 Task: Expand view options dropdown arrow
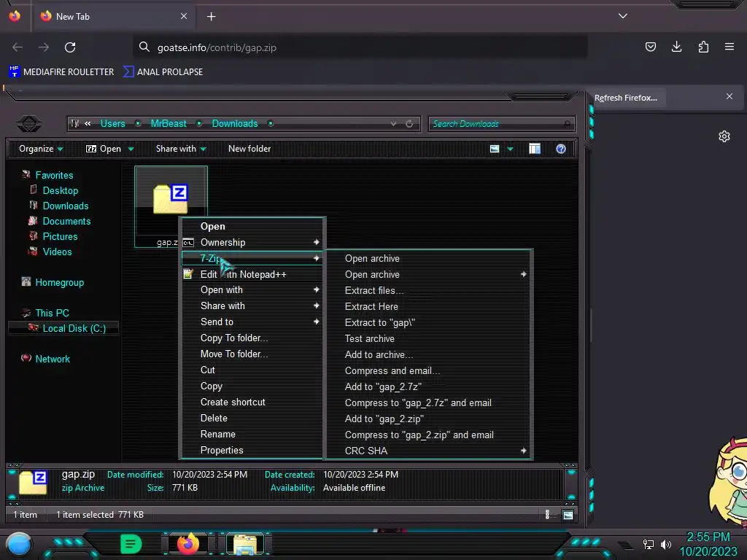point(510,149)
